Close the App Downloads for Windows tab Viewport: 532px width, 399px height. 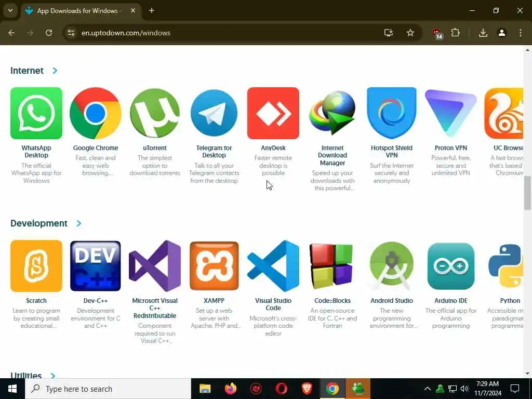click(133, 10)
